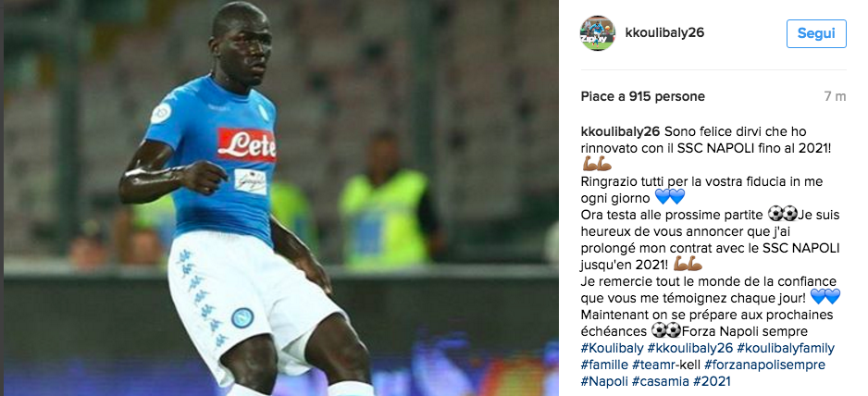
Task: Open the #2021 hashtag
Action: [712, 381]
